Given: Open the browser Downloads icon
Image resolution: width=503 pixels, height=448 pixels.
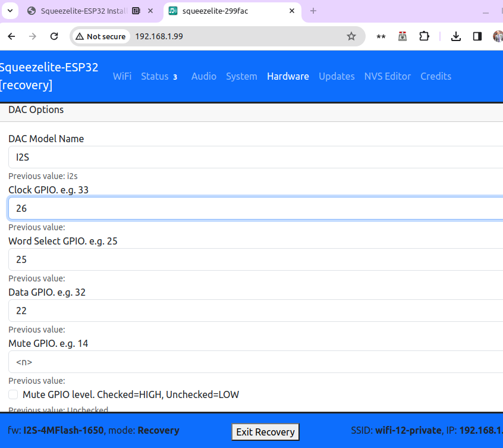Looking at the screenshot, I should tap(456, 36).
